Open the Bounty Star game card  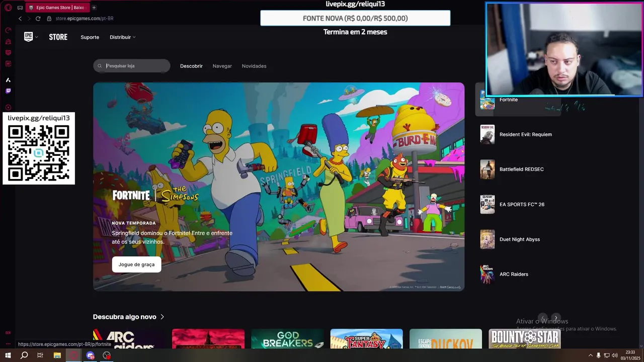(525, 339)
